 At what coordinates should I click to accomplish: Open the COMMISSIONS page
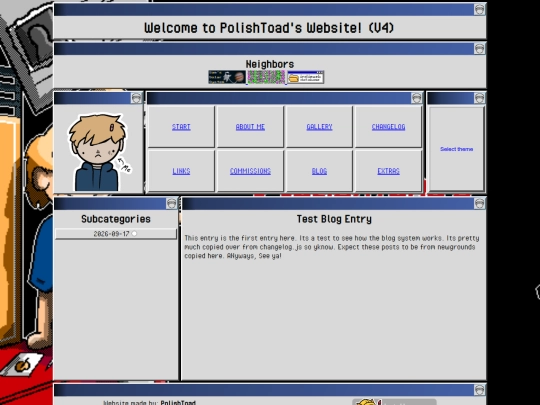250,171
